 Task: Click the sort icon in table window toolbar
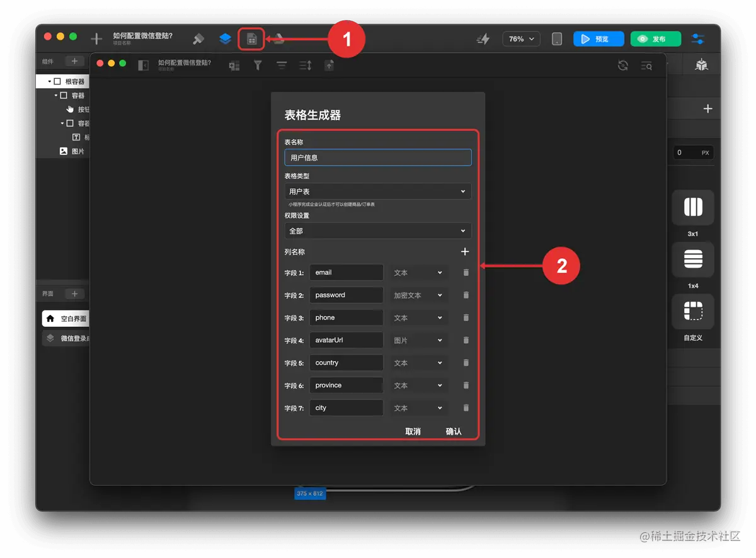point(306,65)
